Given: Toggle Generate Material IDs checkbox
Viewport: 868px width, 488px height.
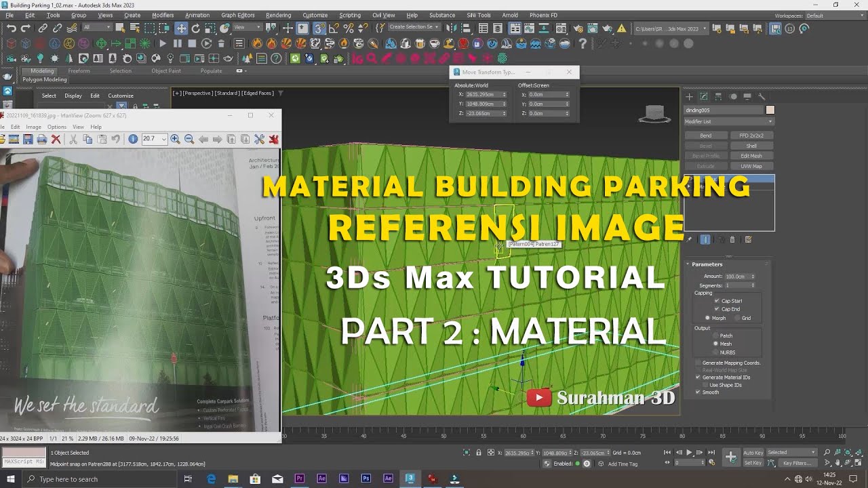Looking at the screenshot, I should pos(698,377).
